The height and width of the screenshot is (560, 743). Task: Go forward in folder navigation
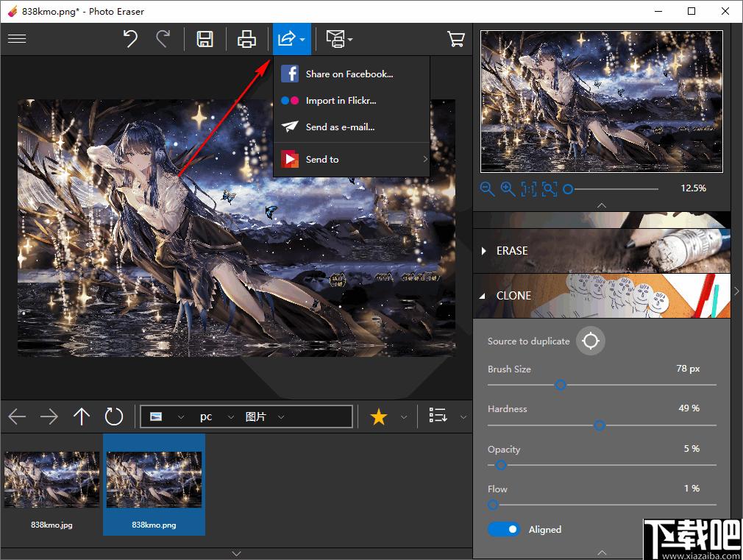click(49, 417)
